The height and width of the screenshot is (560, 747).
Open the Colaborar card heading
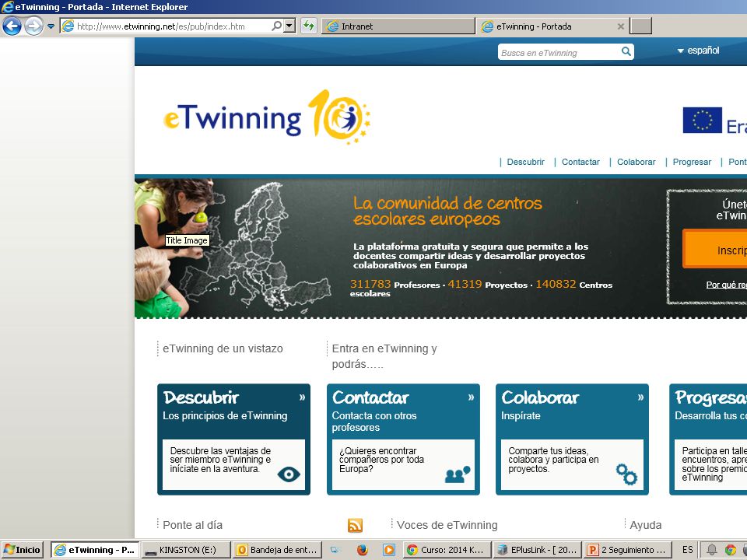tap(540, 397)
